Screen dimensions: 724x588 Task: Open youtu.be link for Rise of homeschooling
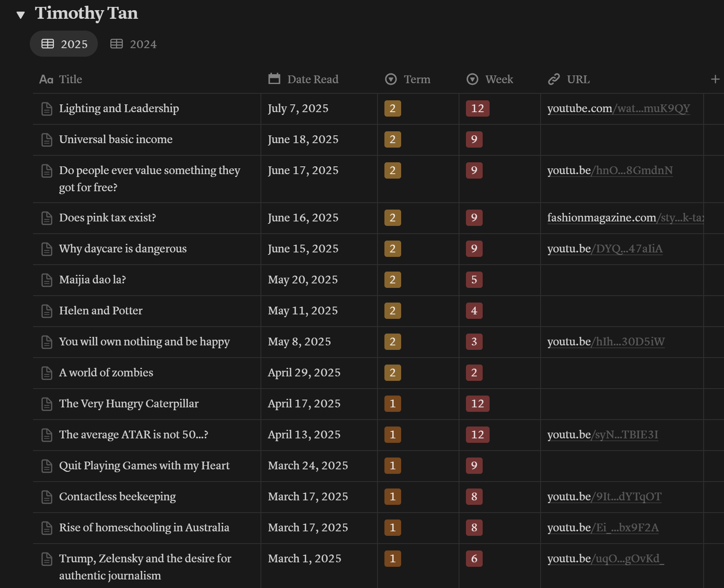603,528
